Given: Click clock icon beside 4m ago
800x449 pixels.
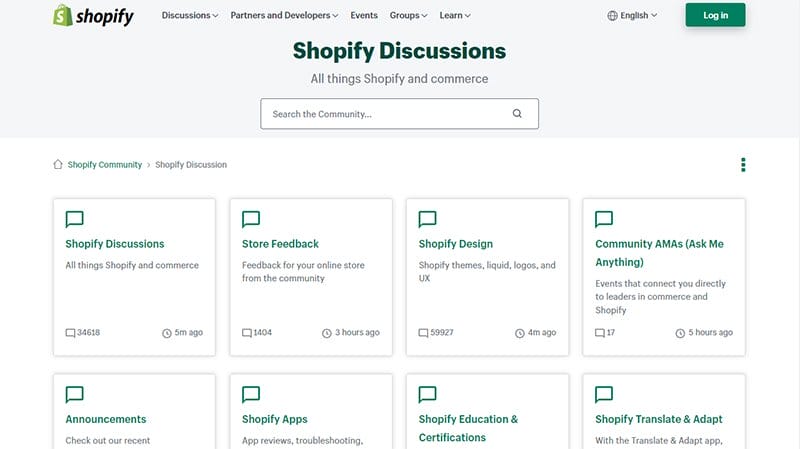Looking at the screenshot, I should pos(520,333).
